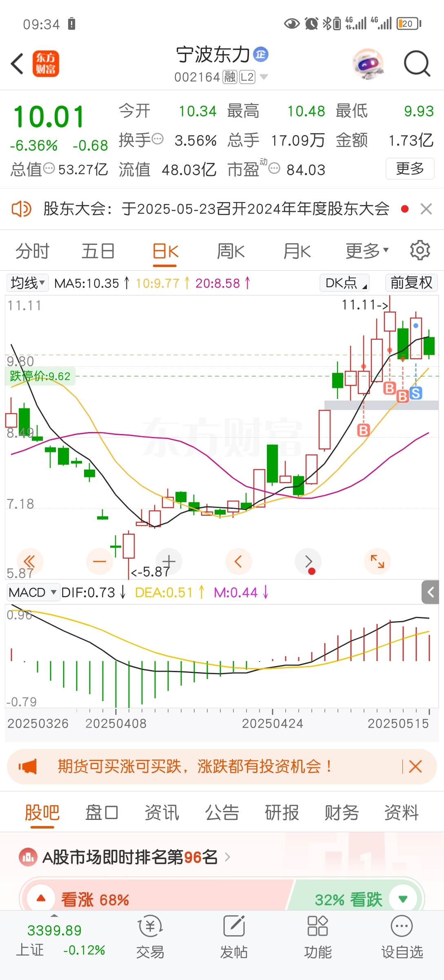Shift chart right with arrow button

(308, 561)
